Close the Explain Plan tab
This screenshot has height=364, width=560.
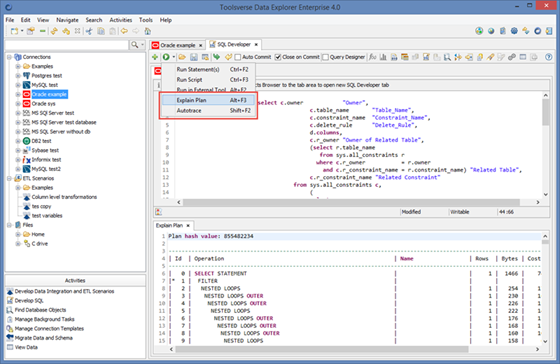(x=188, y=225)
